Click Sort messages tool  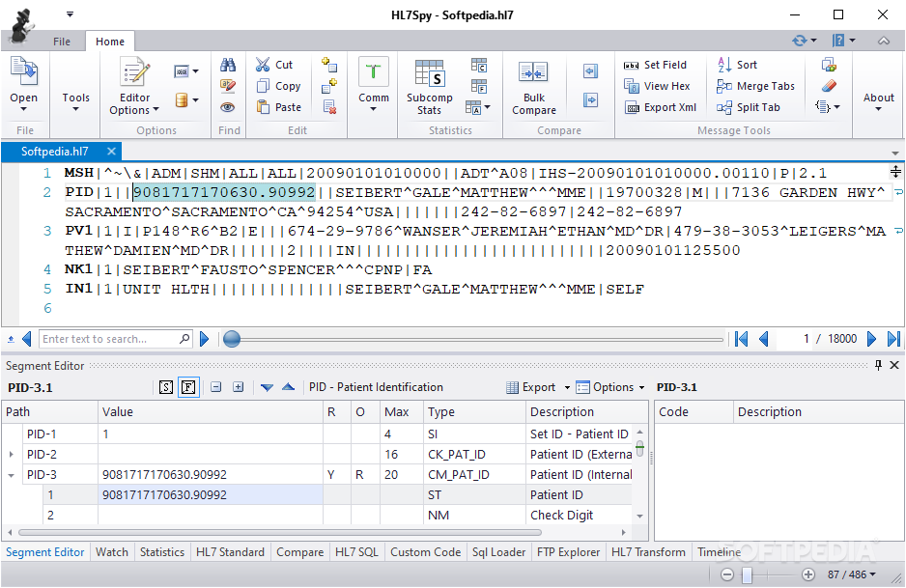coord(737,65)
